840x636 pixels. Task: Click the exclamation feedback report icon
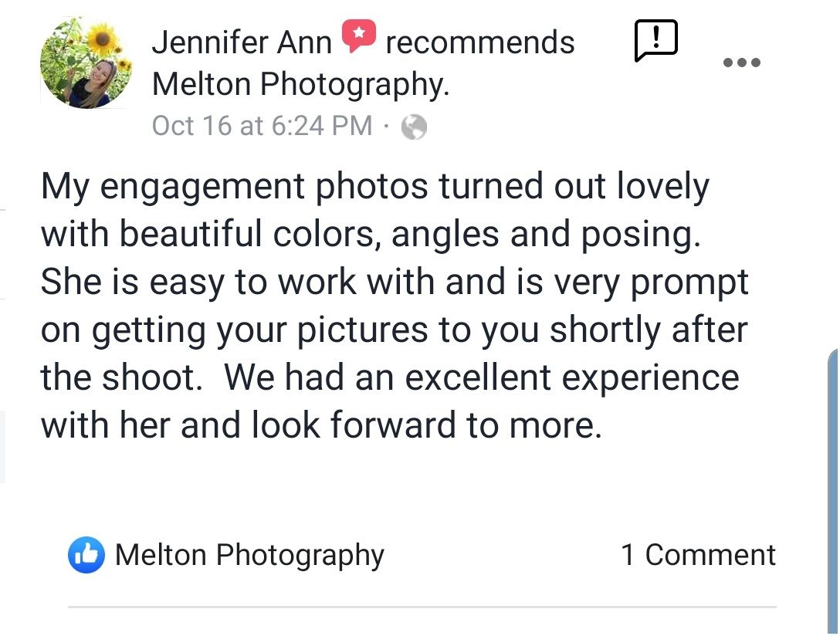click(x=655, y=40)
